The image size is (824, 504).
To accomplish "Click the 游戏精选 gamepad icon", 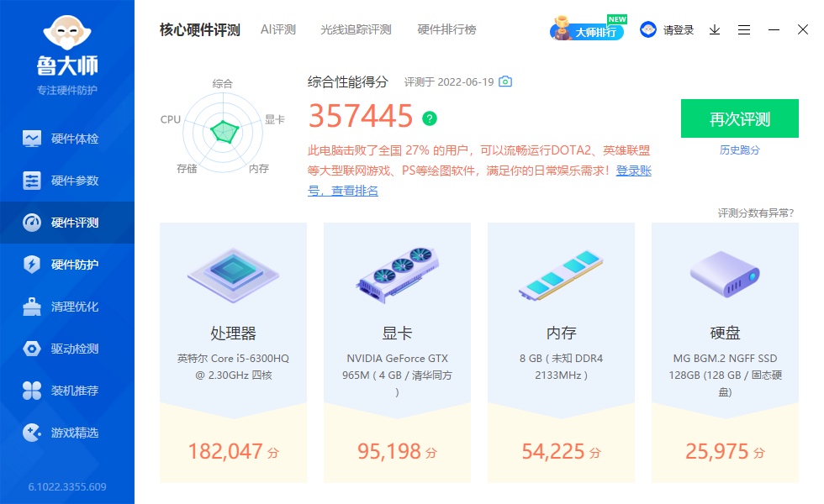I will (32, 433).
